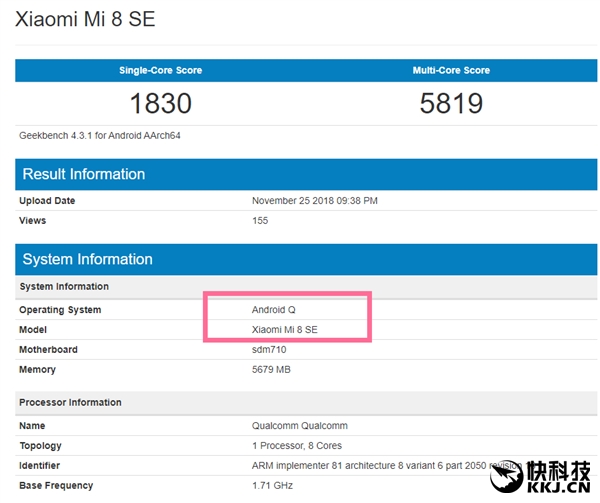Viewport: 600px width, 503px height.
Task: Click Geekbench 4.3.1 for Android AArch64 text
Action: 99,135
